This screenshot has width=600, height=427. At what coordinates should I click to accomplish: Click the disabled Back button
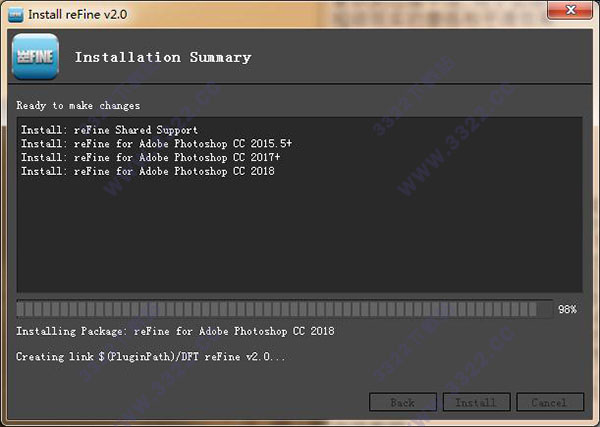403,402
